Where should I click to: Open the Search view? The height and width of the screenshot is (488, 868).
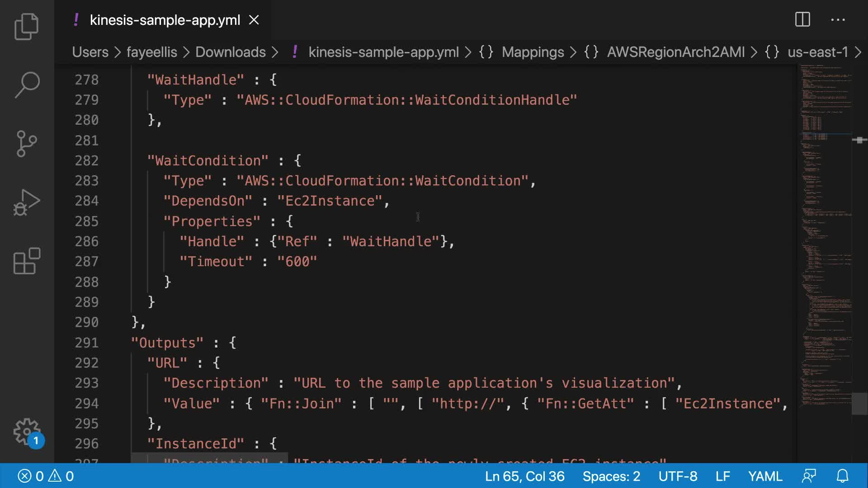(x=27, y=85)
